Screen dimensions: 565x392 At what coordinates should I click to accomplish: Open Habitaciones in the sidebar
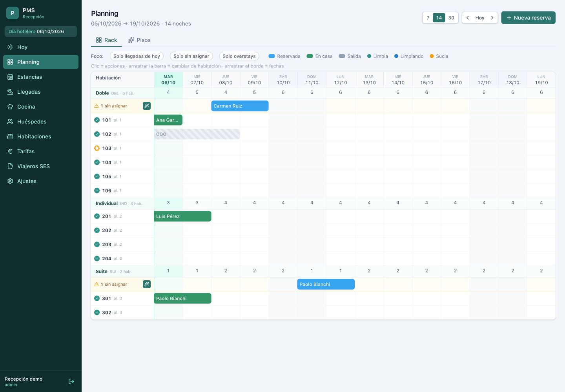(41, 136)
